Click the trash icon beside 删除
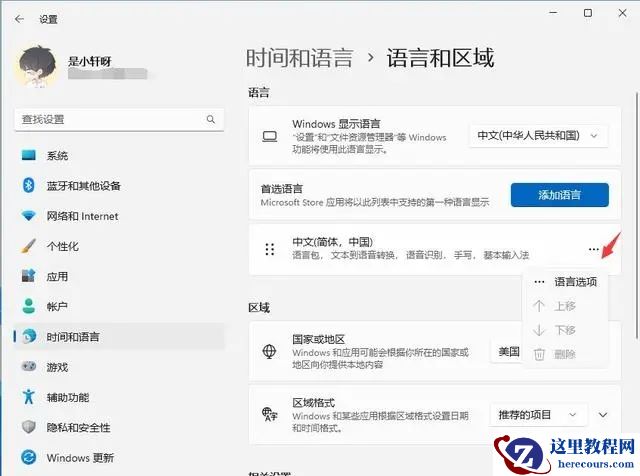This screenshot has height=476, width=640. pyautogui.click(x=539, y=354)
